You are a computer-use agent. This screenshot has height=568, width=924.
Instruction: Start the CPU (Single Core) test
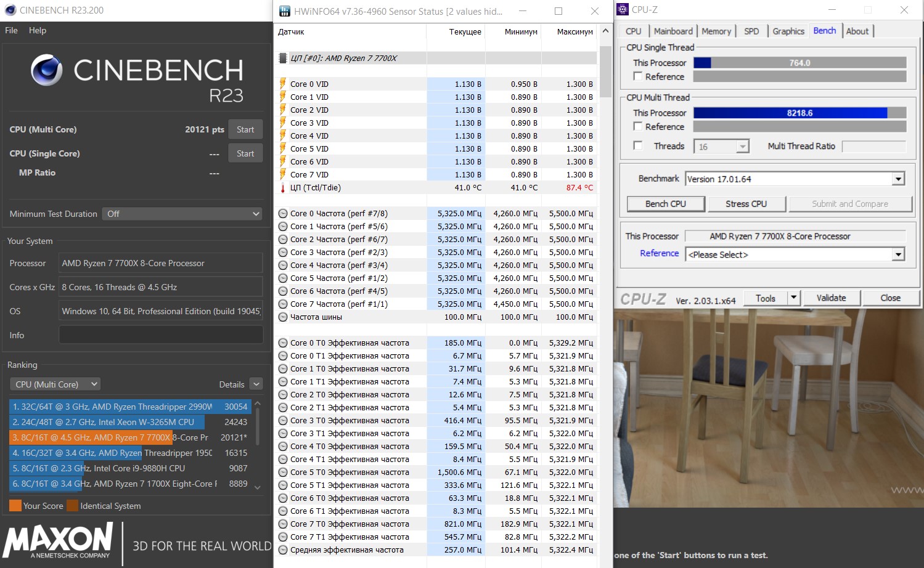245,153
